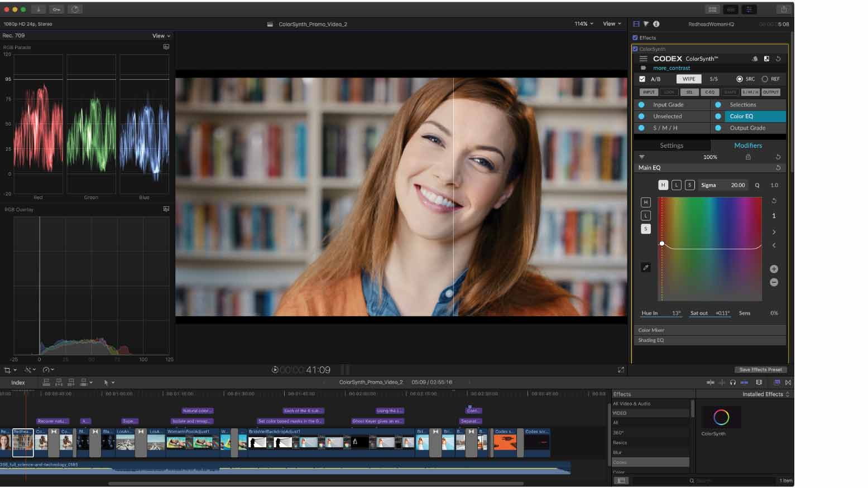Reset the color EQ graph curve
The width and height of the screenshot is (868, 488).
(x=774, y=201)
